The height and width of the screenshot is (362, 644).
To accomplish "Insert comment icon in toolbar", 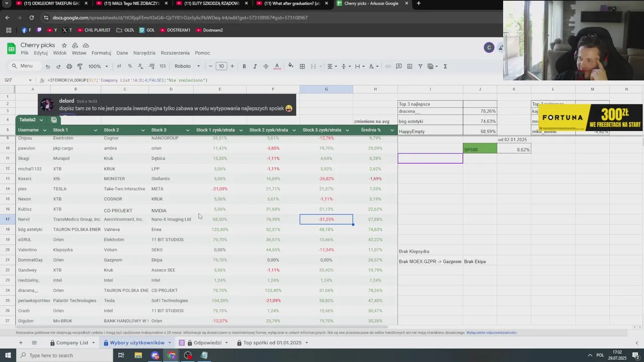I will click(398, 66).
